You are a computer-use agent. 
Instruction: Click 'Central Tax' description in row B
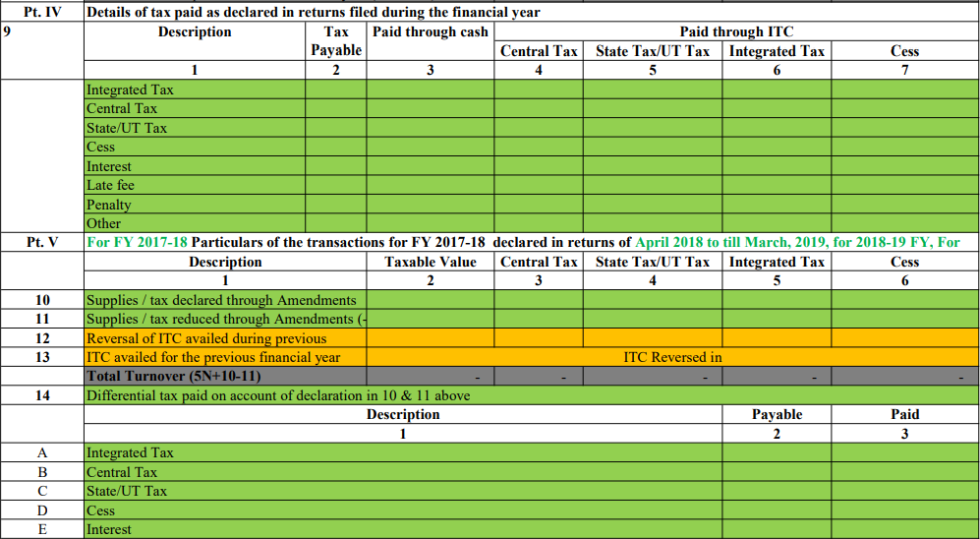coord(403,472)
